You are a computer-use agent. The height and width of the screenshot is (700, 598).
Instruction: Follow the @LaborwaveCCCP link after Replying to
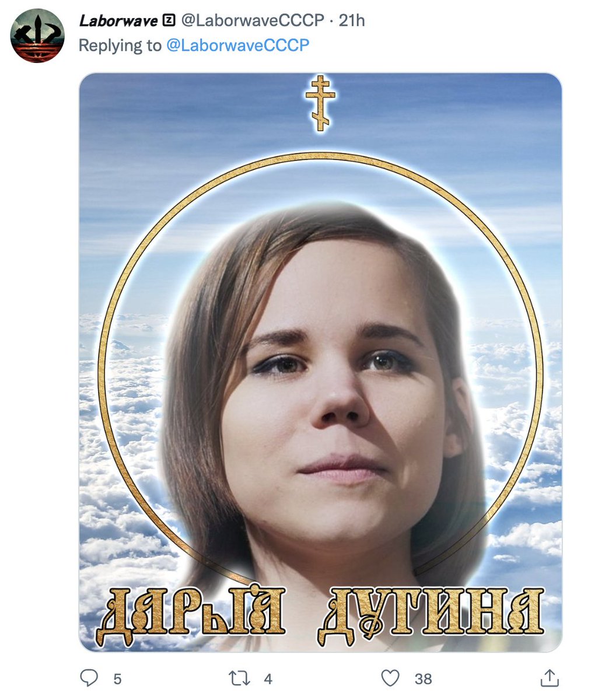click(237, 45)
